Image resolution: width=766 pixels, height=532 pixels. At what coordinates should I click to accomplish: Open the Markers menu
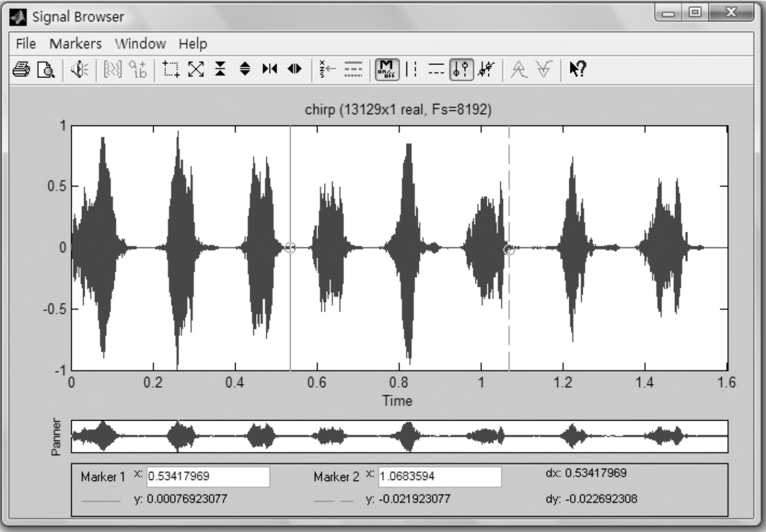point(76,44)
